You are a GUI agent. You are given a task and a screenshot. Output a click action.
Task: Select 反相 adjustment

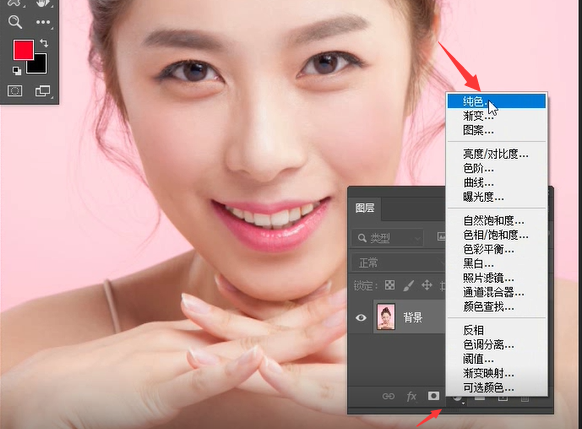click(x=496, y=330)
